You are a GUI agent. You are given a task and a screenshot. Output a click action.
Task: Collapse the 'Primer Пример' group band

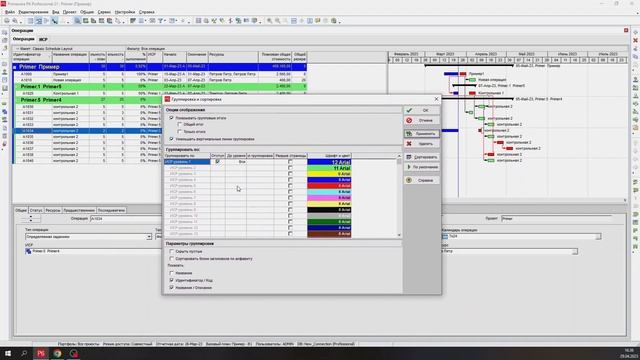pos(15,67)
